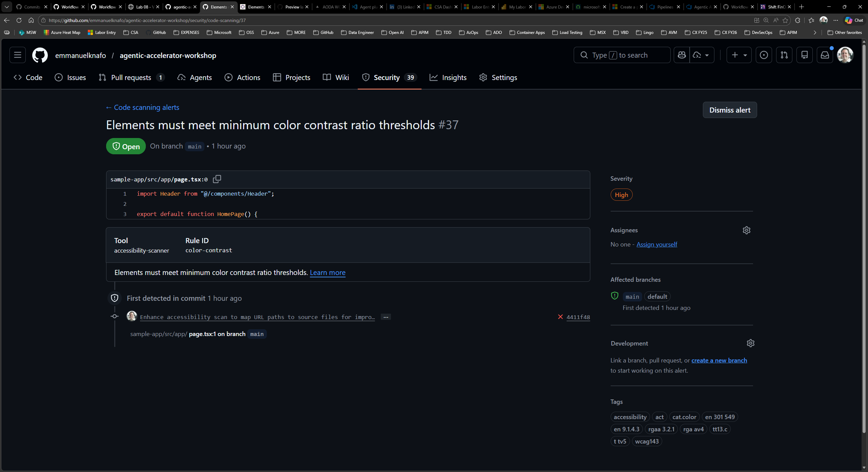Open Copilot Chat in the browser toolbar
Screen dimensions: 868x472
pyautogui.click(x=854, y=20)
